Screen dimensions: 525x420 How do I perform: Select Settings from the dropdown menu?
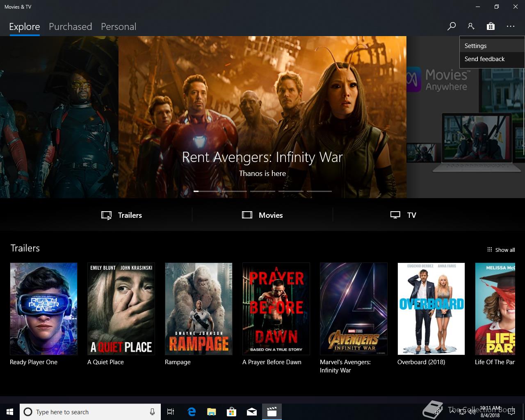[492, 46]
